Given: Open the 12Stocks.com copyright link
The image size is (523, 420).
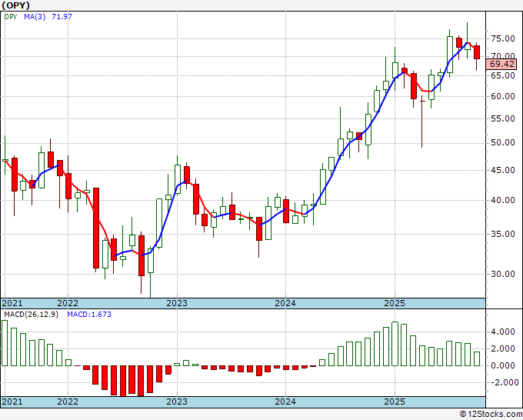Looking at the screenshot, I should pyautogui.click(x=491, y=415).
